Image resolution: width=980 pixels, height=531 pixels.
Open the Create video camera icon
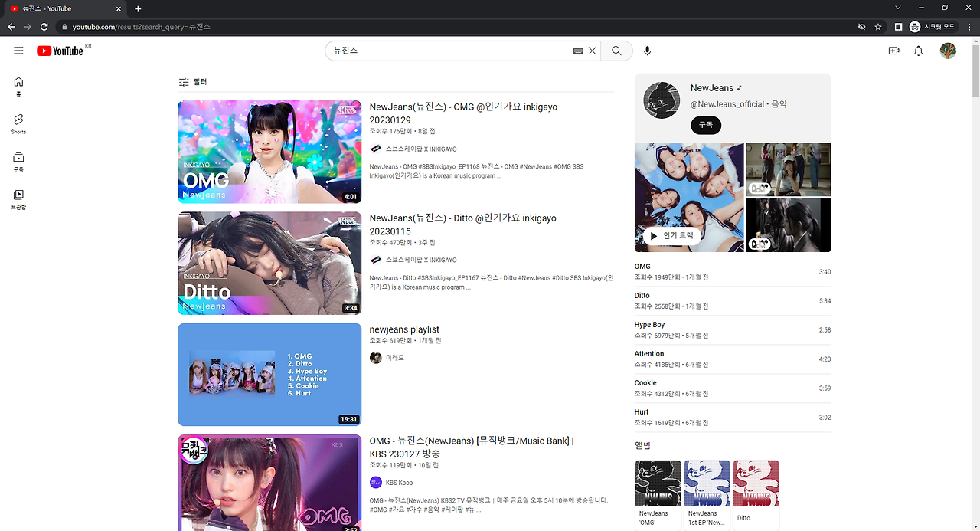tap(893, 51)
